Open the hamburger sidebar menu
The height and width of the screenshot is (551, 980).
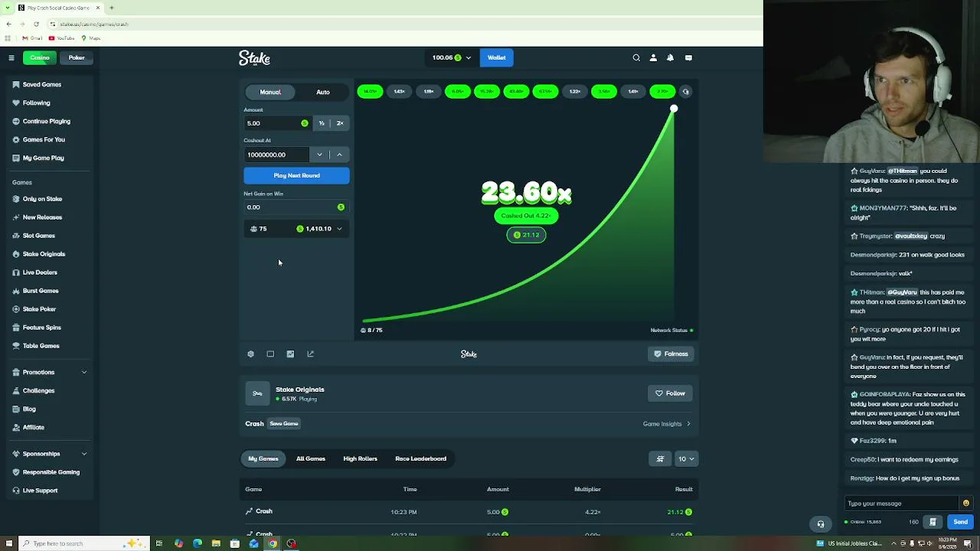(11, 57)
